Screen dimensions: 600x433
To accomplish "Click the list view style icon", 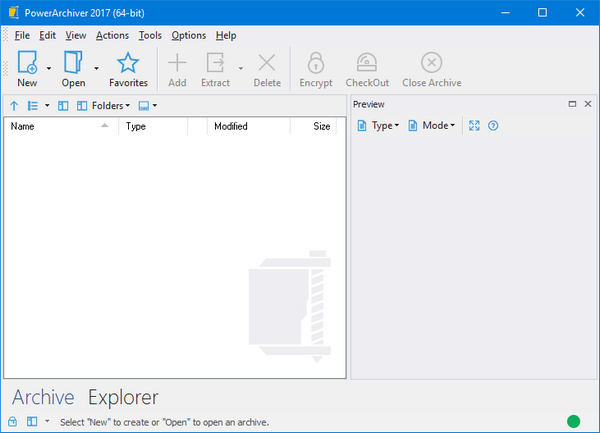I will coord(33,106).
